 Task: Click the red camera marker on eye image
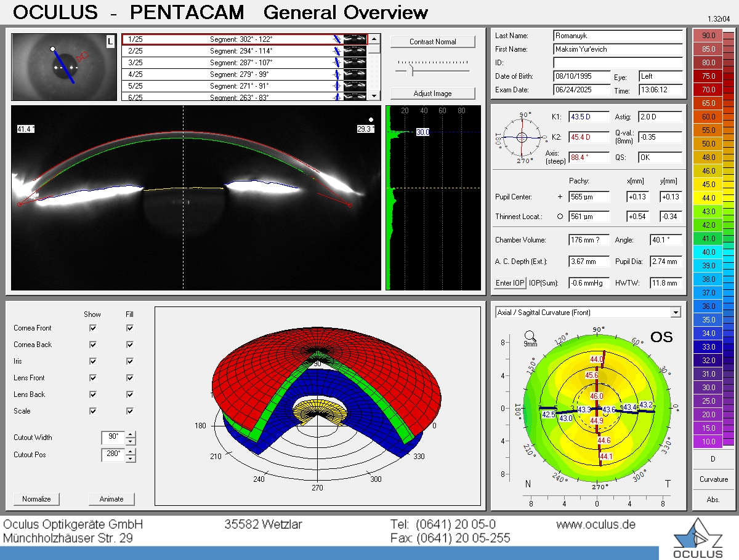click(83, 57)
